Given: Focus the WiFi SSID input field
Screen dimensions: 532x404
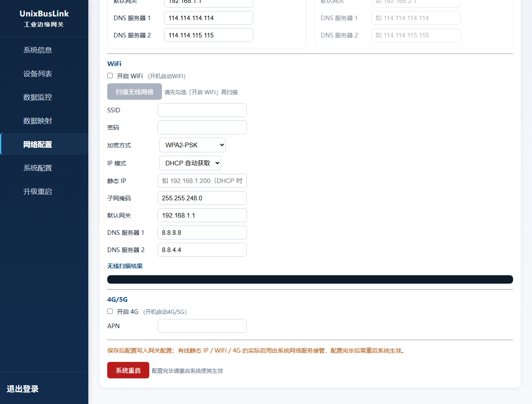Looking at the screenshot, I should [202, 110].
